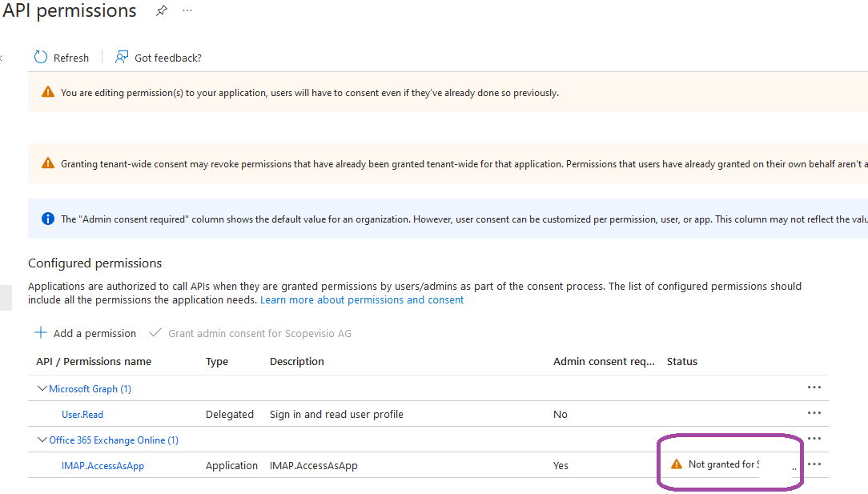Click the Got feedback icon

click(122, 58)
